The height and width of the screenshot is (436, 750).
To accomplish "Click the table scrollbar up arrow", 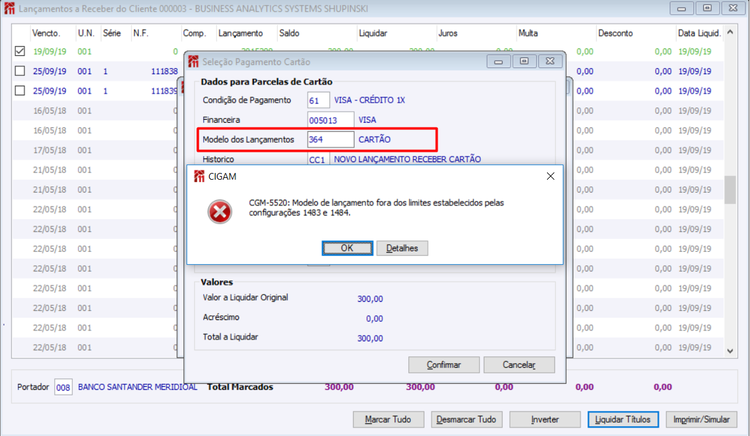I will click(x=730, y=32).
